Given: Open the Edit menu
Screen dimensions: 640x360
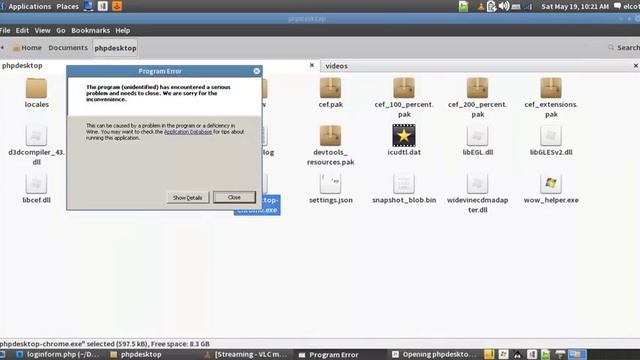Looking at the screenshot, I should pos(22,31).
